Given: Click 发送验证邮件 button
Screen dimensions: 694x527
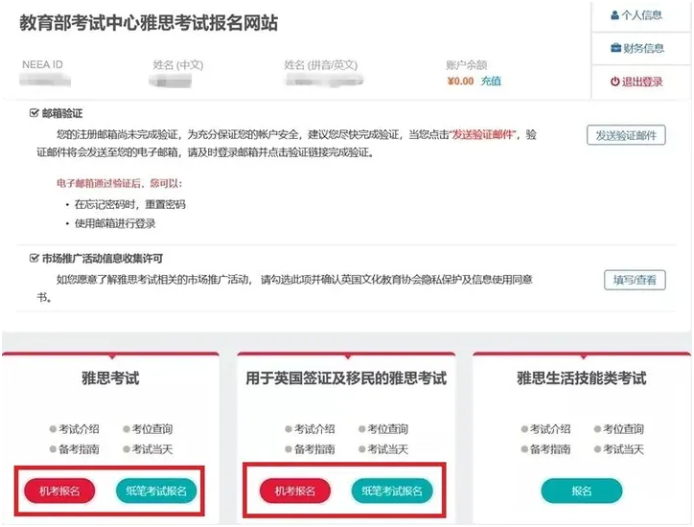Looking at the screenshot, I should point(626,135).
